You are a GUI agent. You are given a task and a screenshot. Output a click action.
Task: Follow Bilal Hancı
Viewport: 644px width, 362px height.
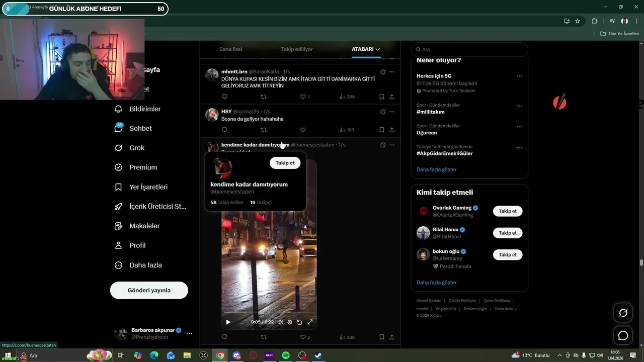(508, 233)
